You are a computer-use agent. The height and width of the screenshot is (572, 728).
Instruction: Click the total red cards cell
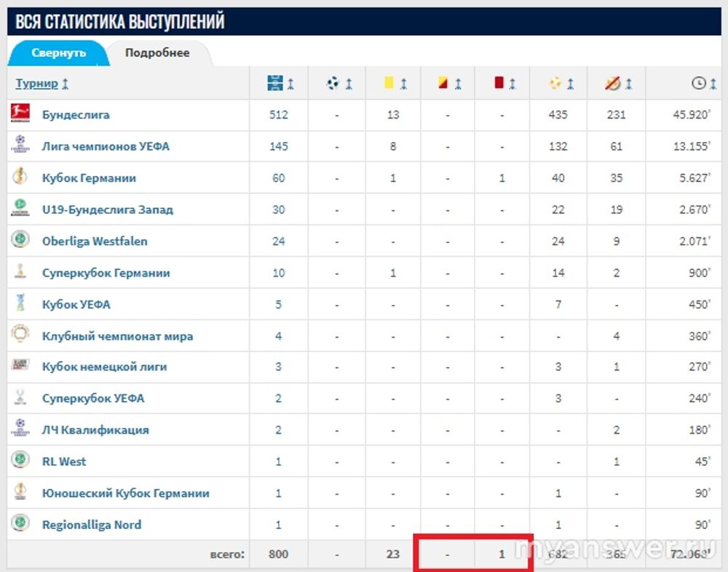(502, 554)
